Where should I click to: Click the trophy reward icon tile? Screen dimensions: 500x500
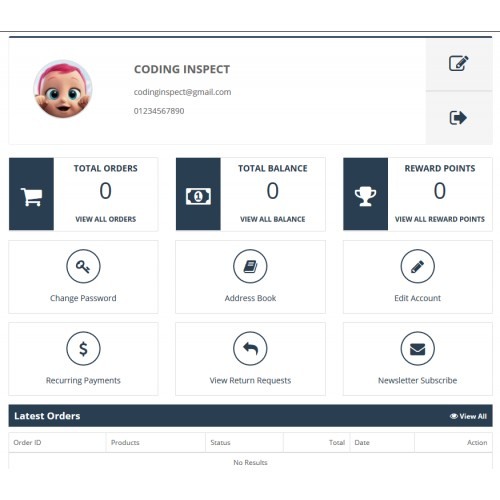[x=366, y=194]
